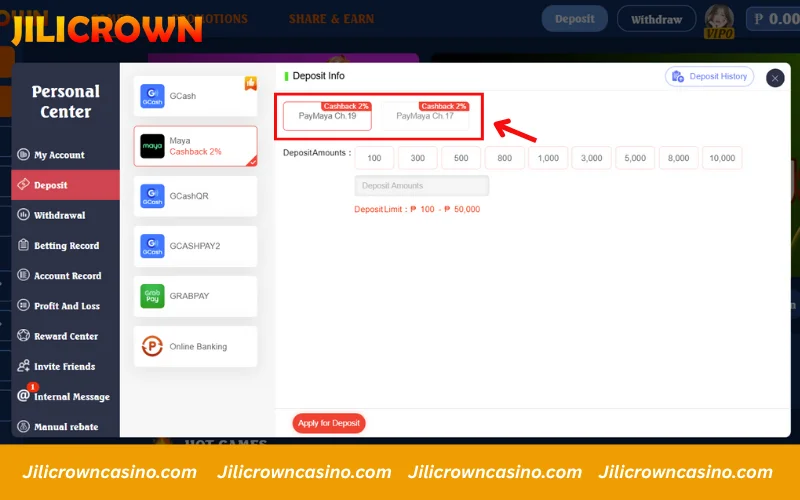Click the JILICROWN logo
Screen dimensions: 800x500
[x=106, y=29]
